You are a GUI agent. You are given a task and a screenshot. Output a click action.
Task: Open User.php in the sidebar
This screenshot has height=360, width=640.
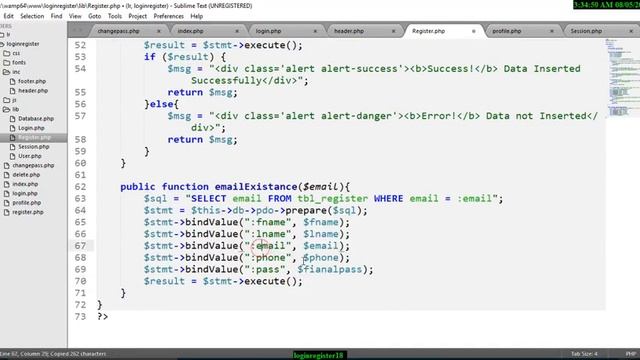[30, 156]
